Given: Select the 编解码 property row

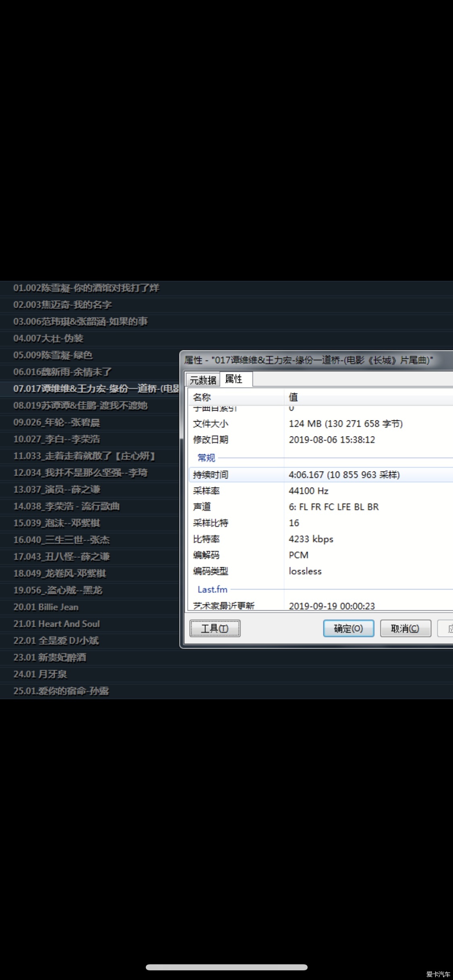Looking at the screenshot, I should click(321, 555).
